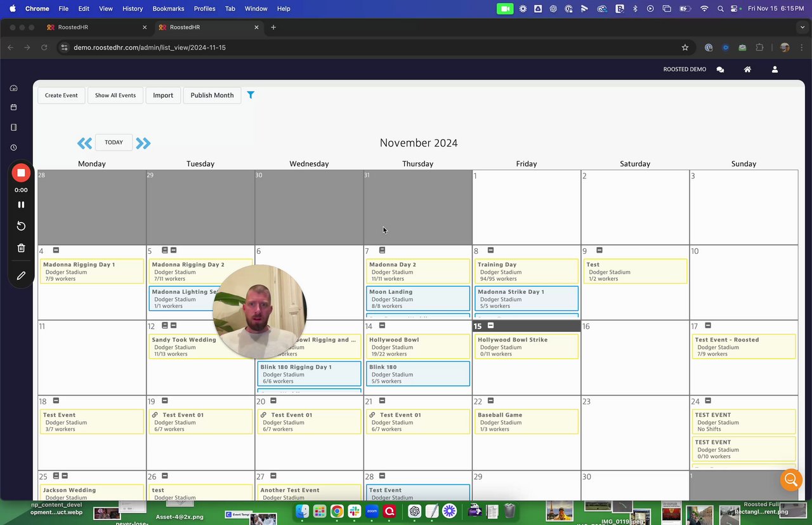Open the Hollywood Bowl Strike event
812x525 pixels.
(527, 347)
